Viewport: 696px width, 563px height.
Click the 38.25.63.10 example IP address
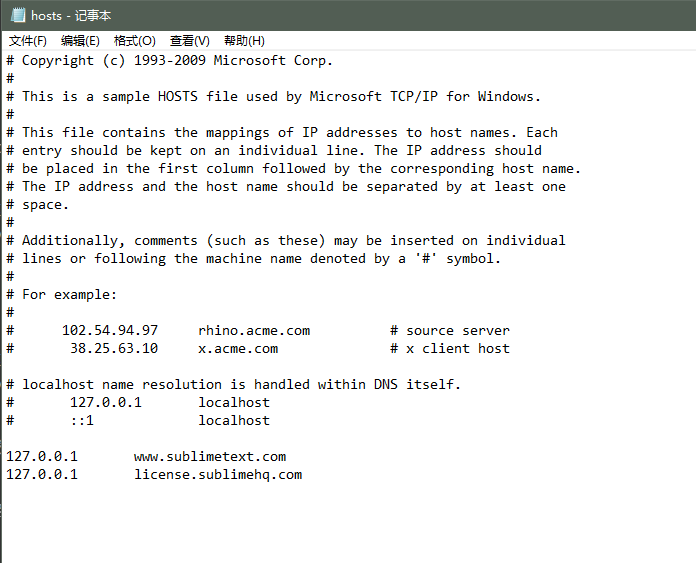[x=114, y=349]
